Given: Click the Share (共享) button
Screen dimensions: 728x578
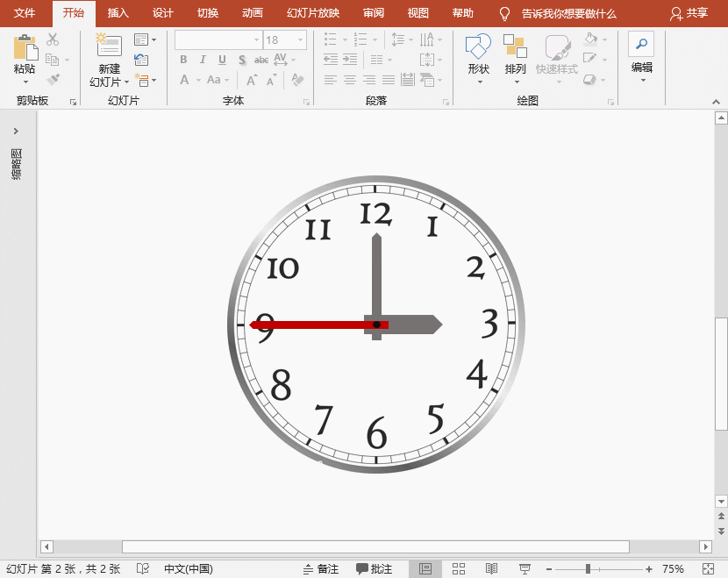Looking at the screenshot, I should [689, 13].
